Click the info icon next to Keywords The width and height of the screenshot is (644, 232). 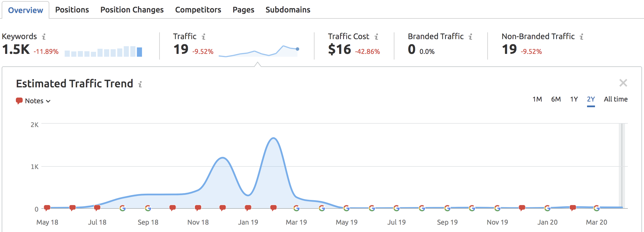point(44,37)
